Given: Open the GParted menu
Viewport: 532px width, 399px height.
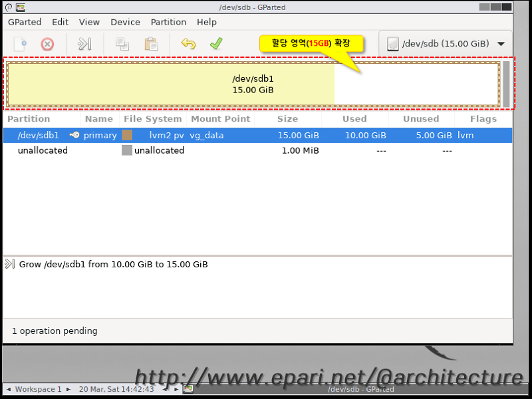Looking at the screenshot, I should pyautogui.click(x=25, y=22).
